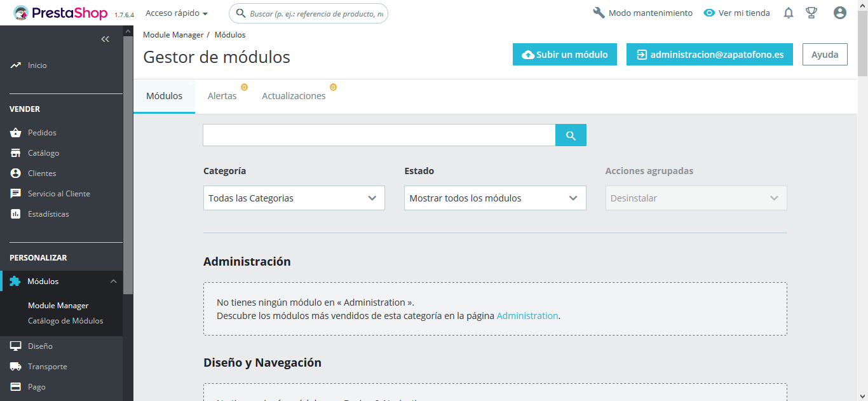Open the Acciones agrupadas Desinstalar dropdown

(x=696, y=198)
